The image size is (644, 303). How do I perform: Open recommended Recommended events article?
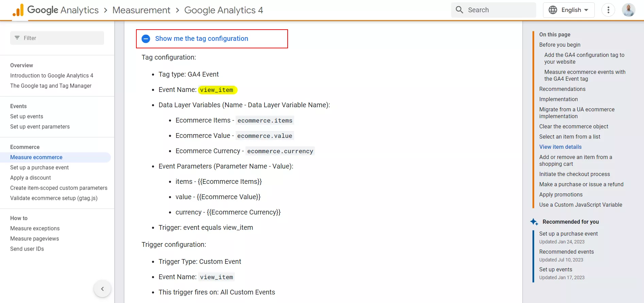(x=566, y=252)
